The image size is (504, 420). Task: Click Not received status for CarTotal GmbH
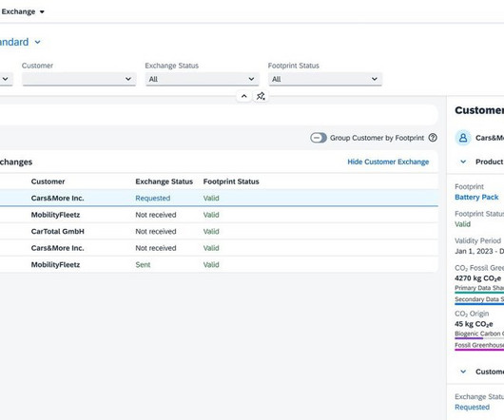[156, 232]
